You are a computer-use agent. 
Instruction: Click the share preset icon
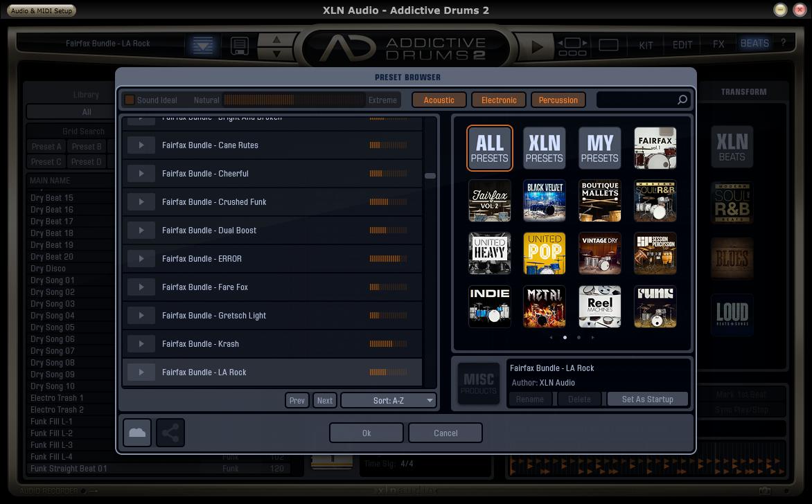(170, 433)
